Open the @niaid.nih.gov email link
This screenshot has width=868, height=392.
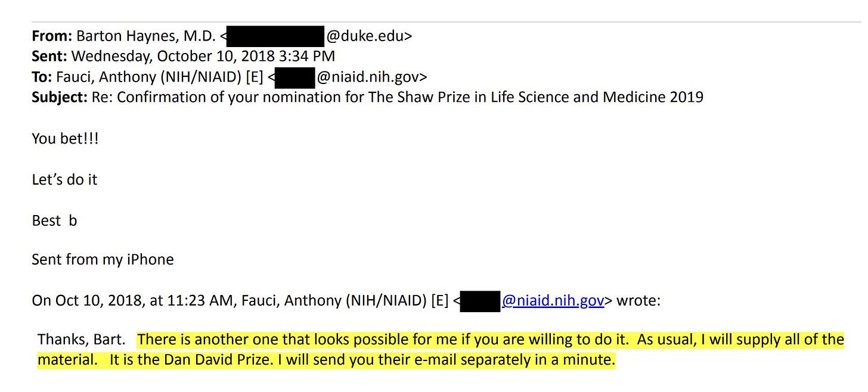click(x=553, y=301)
